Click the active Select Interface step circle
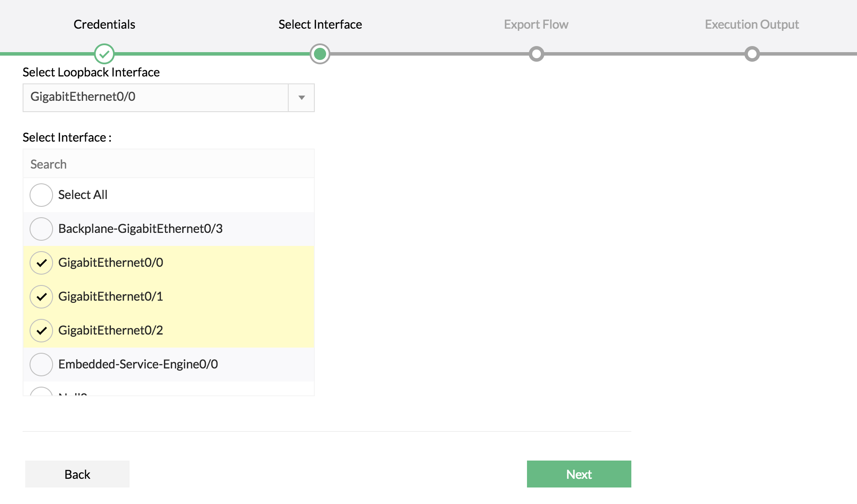Screen dimensions: 857x504 pyautogui.click(x=320, y=54)
